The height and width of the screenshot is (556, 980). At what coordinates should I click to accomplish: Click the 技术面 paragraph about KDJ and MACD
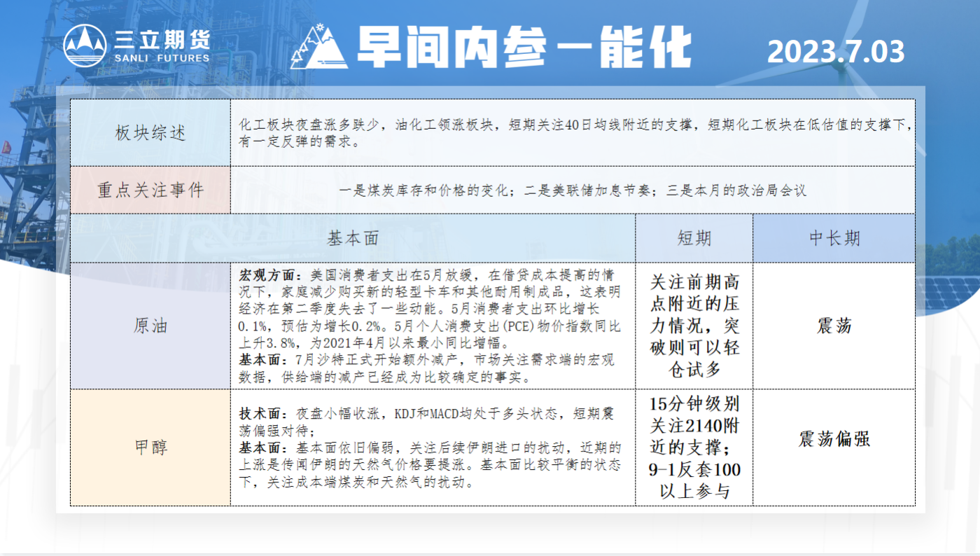click(x=427, y=422)
